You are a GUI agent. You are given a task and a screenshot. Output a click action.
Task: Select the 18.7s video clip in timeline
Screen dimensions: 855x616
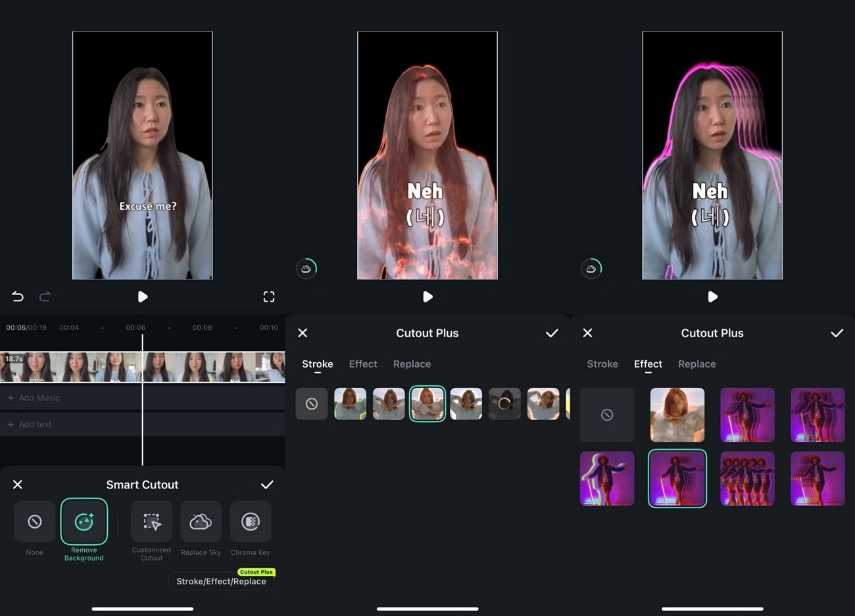tap(142, 367)
